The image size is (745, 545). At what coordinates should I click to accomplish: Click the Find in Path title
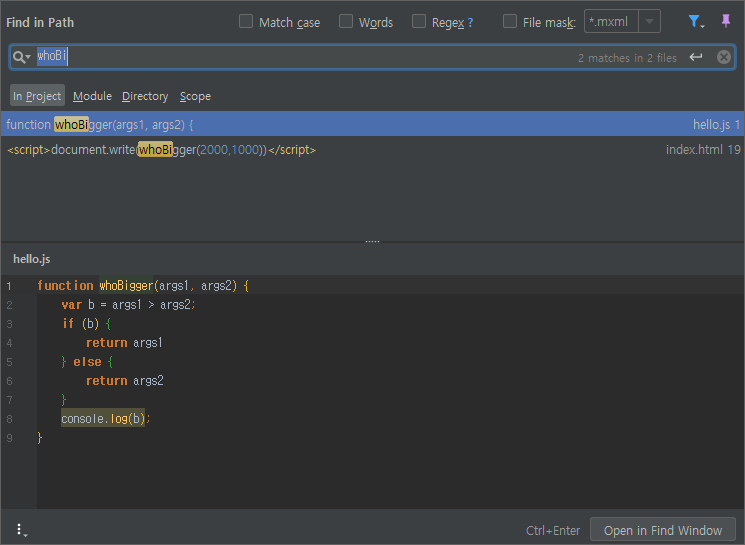click(40, 22)
